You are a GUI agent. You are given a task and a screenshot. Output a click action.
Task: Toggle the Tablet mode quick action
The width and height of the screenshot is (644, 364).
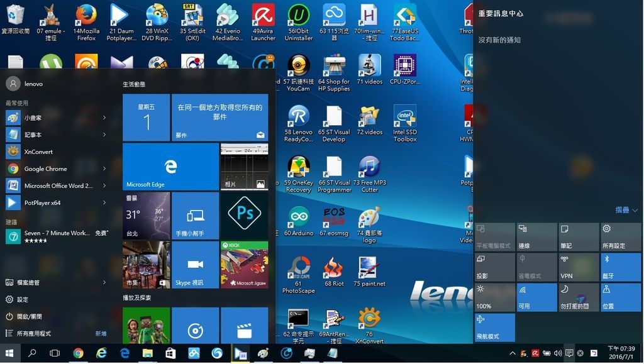tap(495, 237)
